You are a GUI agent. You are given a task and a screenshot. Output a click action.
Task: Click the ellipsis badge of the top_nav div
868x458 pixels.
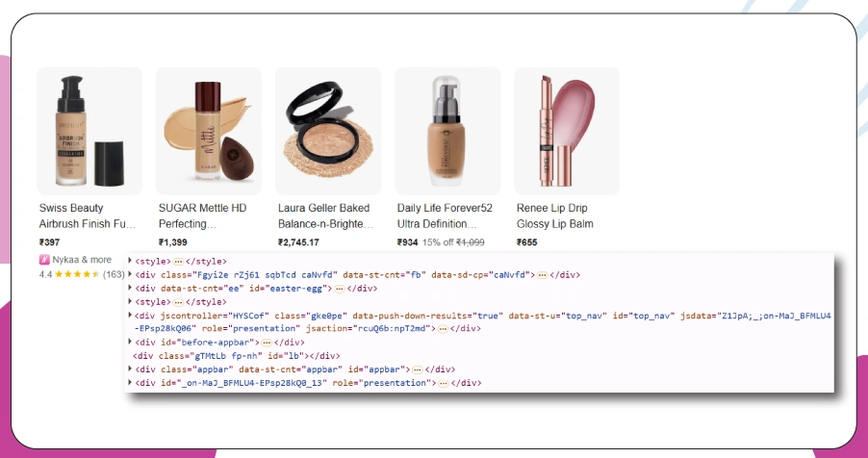(x=443, y=329)
